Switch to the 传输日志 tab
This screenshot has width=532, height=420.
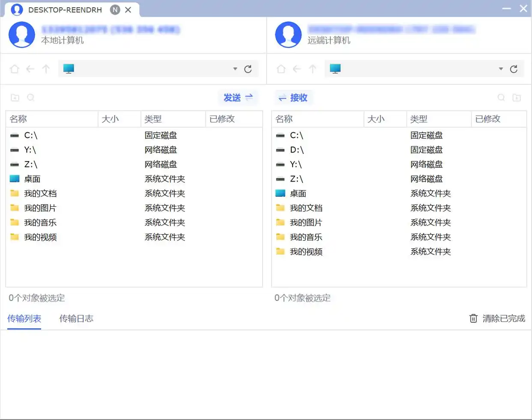tap(76, 319)
